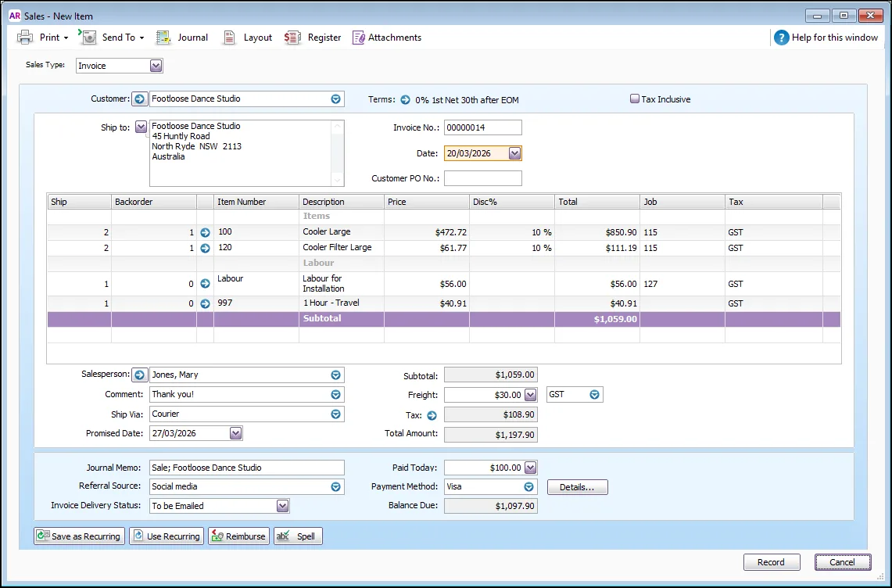Click the Tax zoom arrow icon
Screen dimensions: 892x588
[432, 416]
